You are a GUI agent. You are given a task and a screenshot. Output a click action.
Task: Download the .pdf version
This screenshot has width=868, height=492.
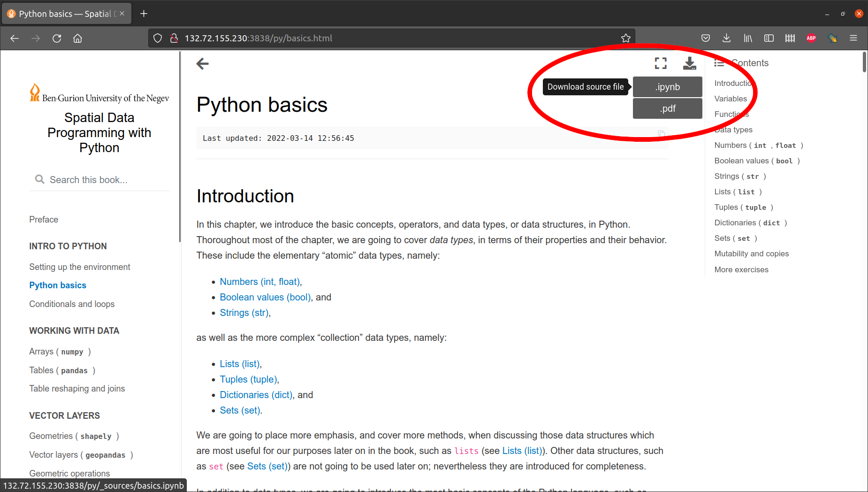(x=667, y=108)
